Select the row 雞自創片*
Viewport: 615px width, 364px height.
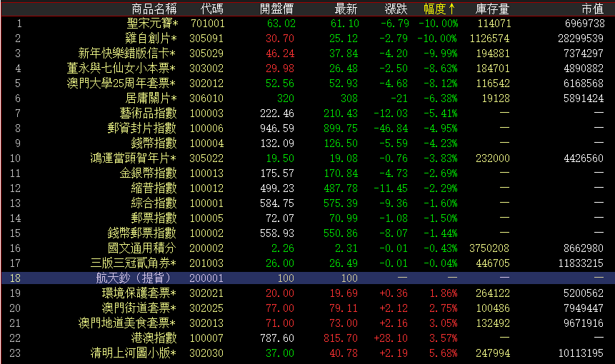click(307, 39)
